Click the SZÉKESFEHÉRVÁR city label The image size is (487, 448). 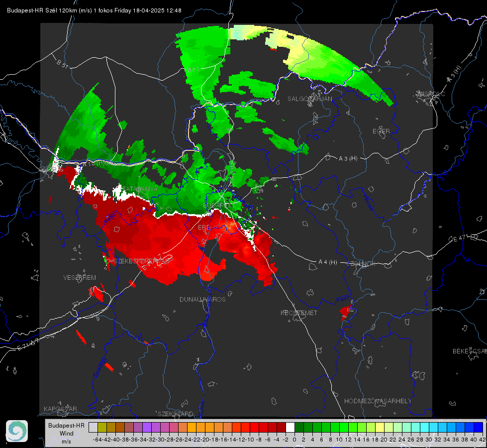(x=141, y=261)
